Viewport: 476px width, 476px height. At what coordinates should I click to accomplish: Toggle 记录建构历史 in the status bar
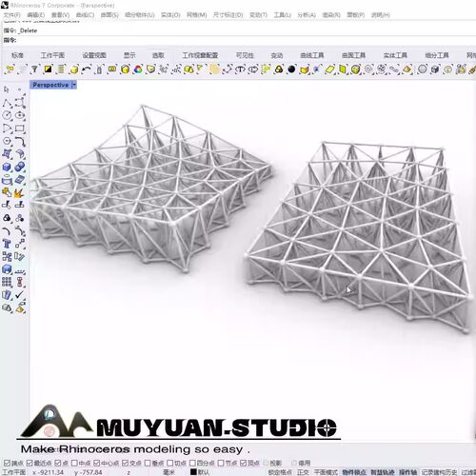pos(439,472)
